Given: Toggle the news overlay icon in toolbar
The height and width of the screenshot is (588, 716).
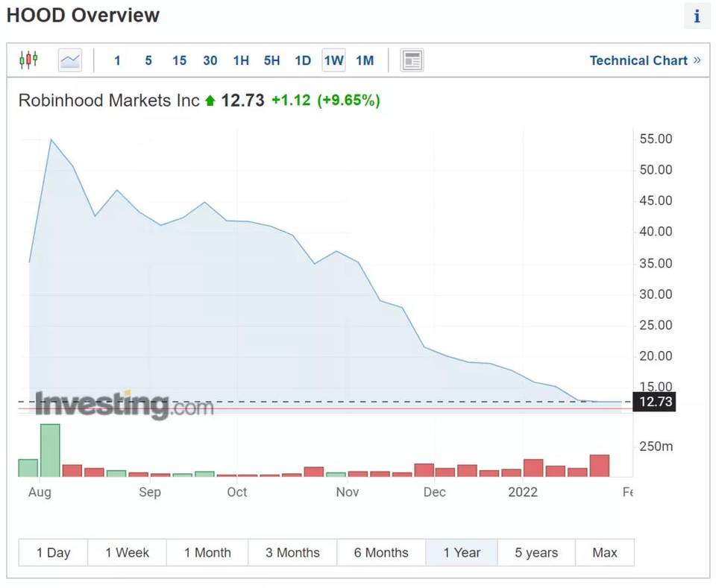Looking at the screenshot, I should tap(412, 60).
